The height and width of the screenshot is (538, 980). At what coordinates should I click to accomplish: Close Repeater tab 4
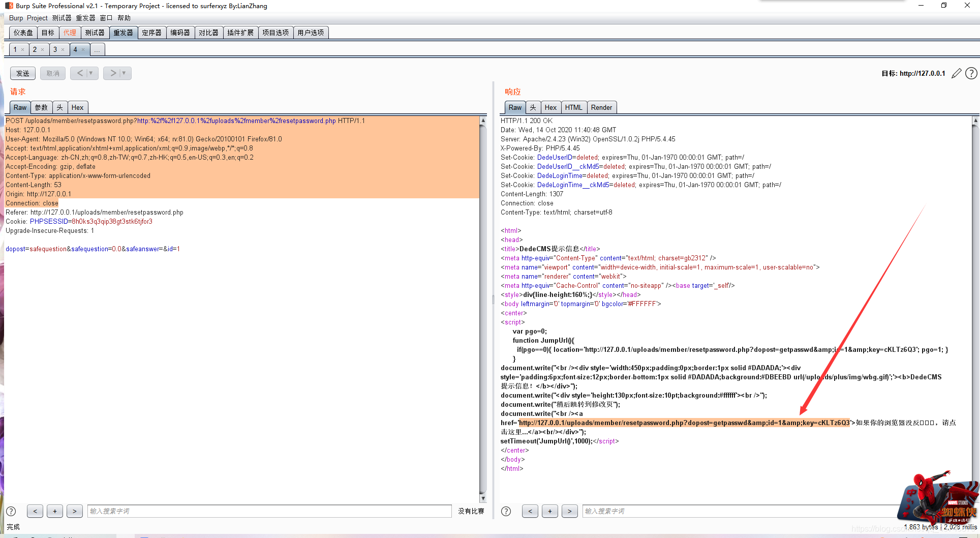click(83, 50)
